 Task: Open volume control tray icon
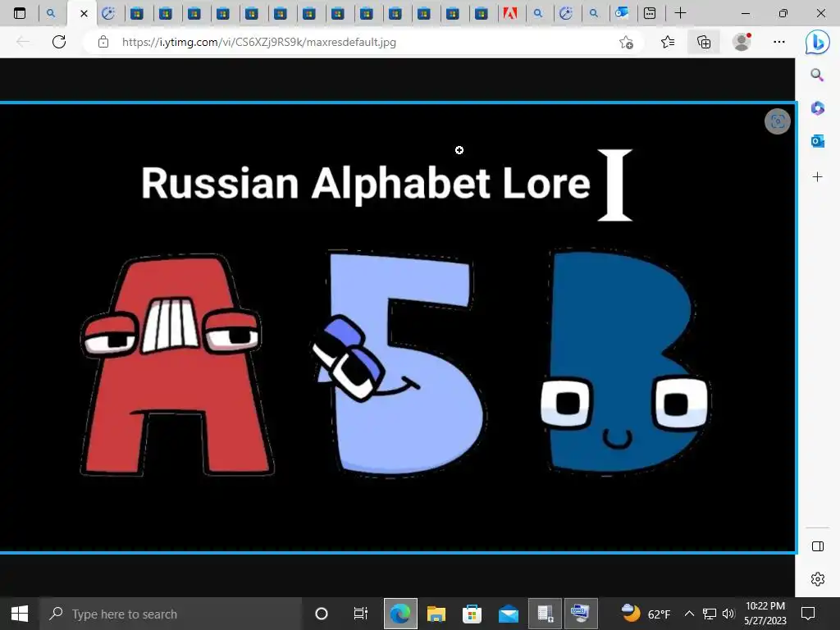pyautogui.click(x=728, y=614)
